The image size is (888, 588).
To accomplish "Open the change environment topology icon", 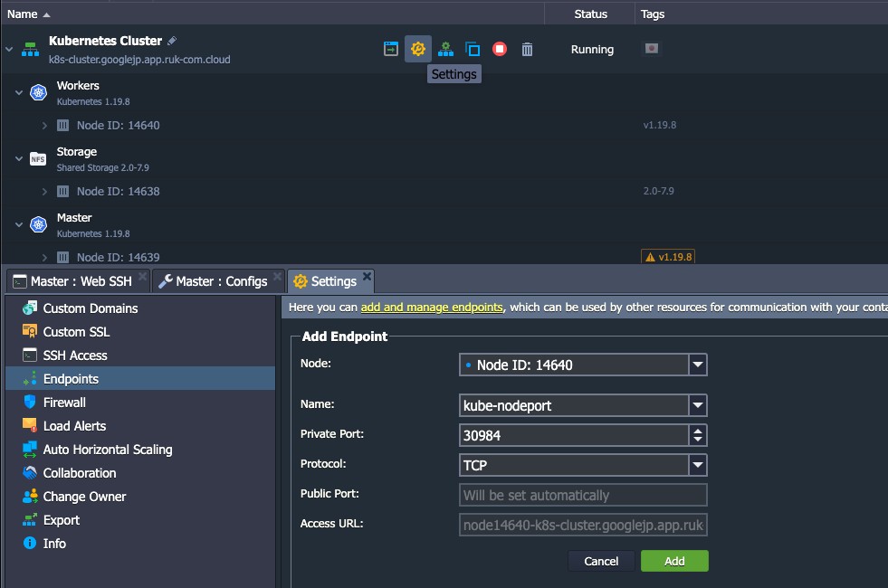I will [445, 49].
